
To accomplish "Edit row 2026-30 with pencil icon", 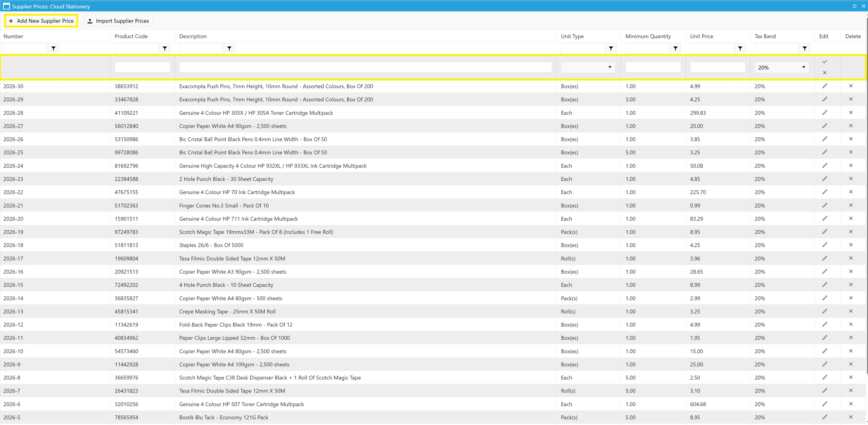I will (825, 86).
